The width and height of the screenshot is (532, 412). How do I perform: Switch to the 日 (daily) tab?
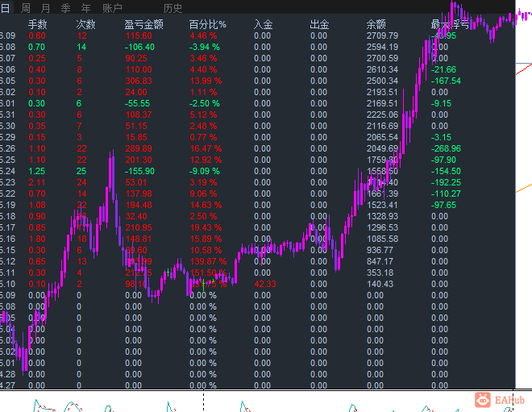(x=5, y=7)
